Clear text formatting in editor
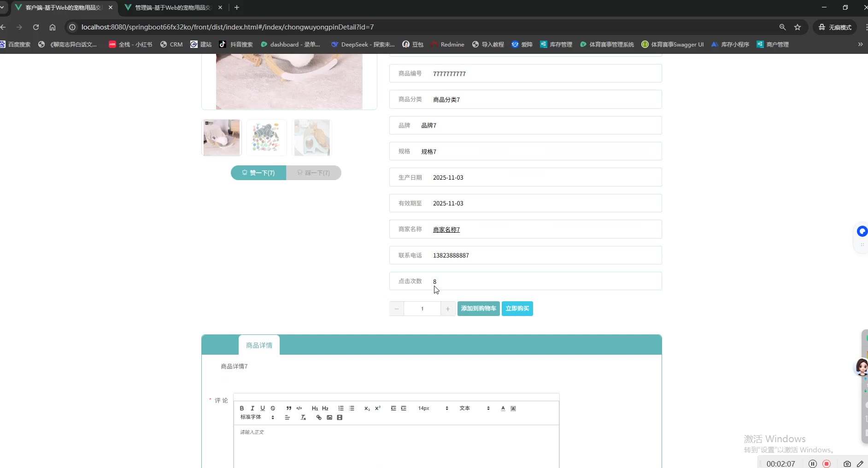This screenshot has width=868, height=468. point(303,417)
